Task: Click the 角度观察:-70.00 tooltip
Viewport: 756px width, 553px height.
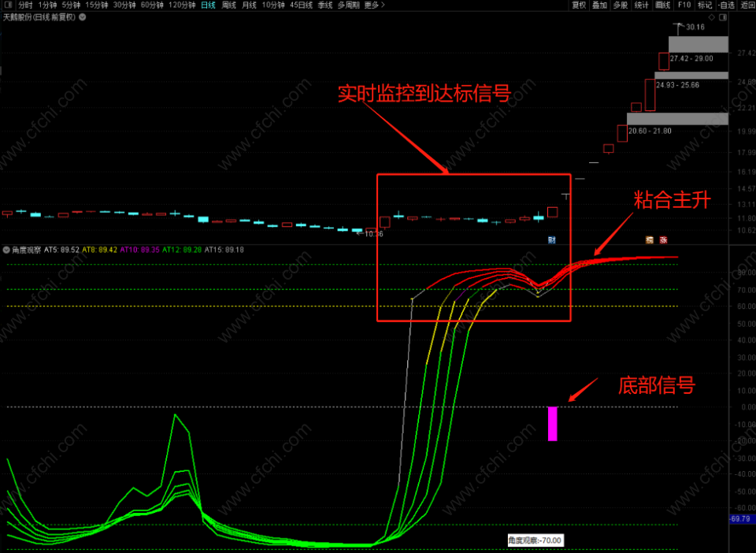Action: click(x=535, y=540)
